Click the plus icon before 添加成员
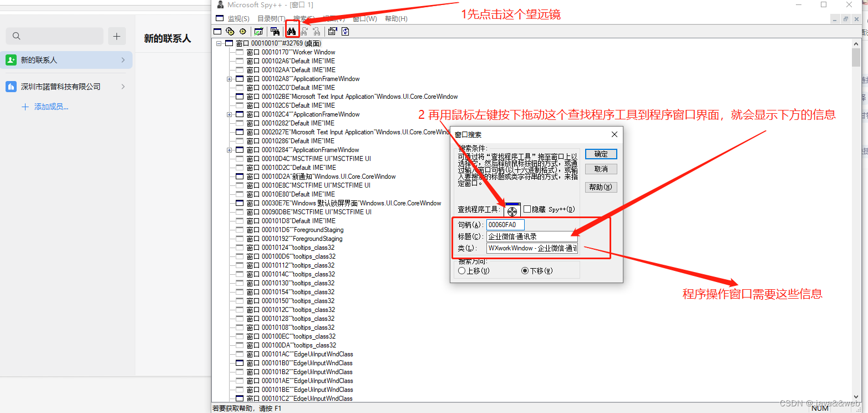The image size is (868, 413). click(x=25, y=107)
